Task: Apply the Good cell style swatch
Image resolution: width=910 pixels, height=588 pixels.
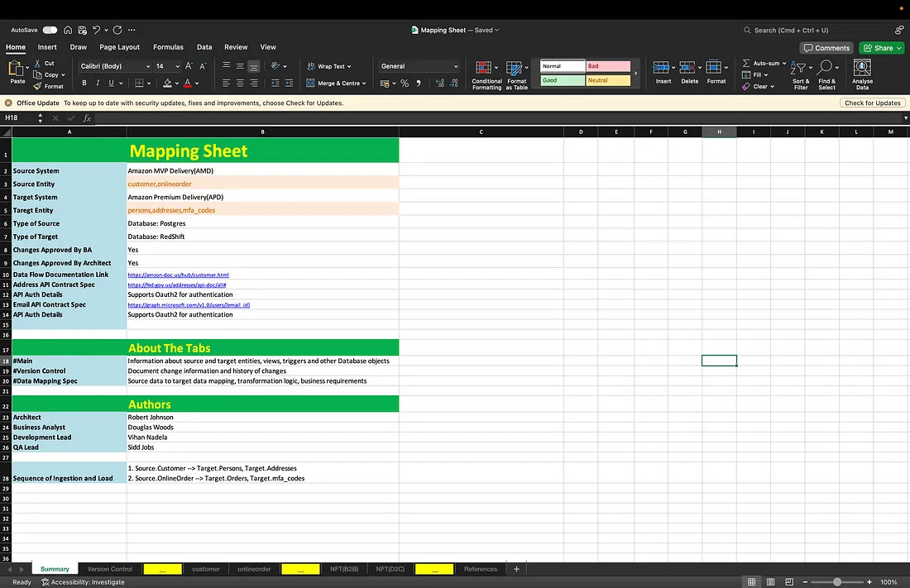Action: 563,81
